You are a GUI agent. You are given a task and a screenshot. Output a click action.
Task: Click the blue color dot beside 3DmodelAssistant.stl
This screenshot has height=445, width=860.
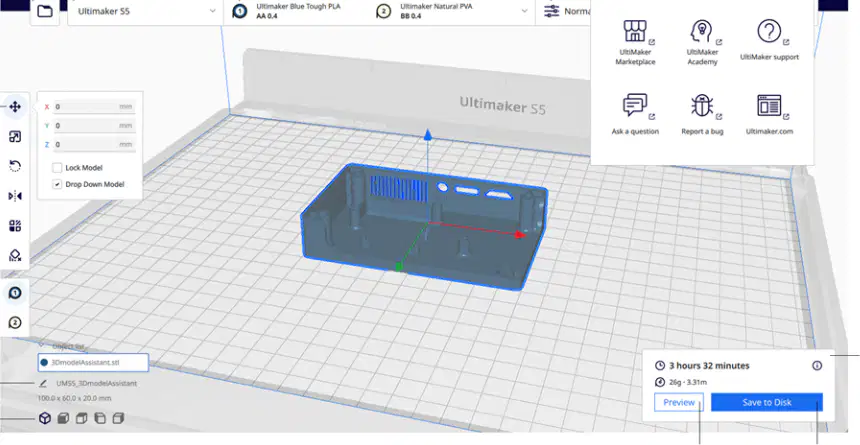point(44,362)
